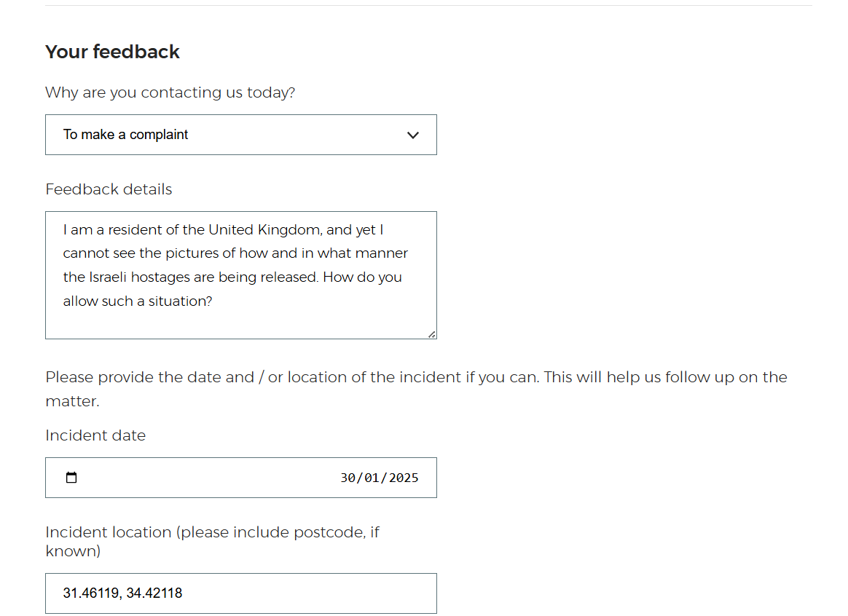Screen dimensions: 848x616
Task: Open the calendar picker icon in Incident date
Action: coord(71,478)
